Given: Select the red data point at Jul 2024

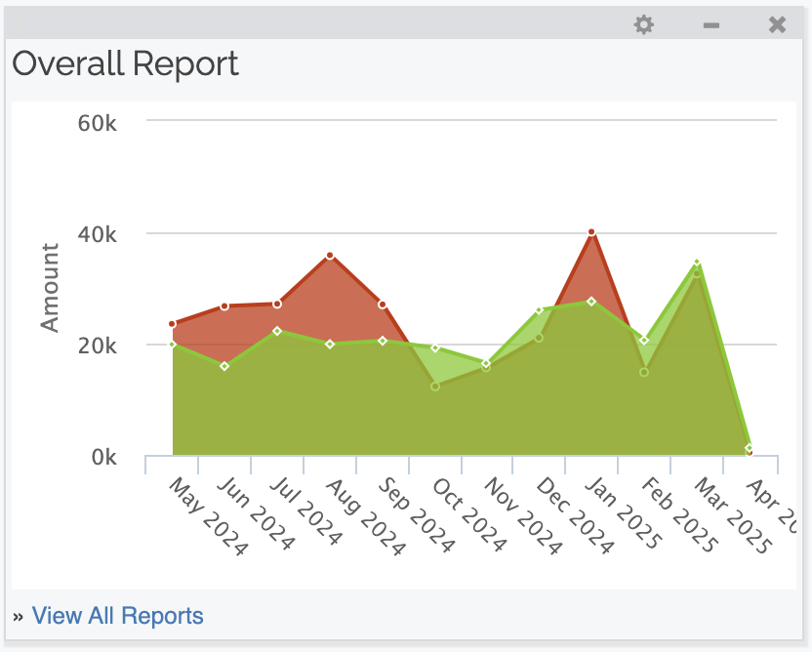Looking at the screenshot, I should click(277, 304).
